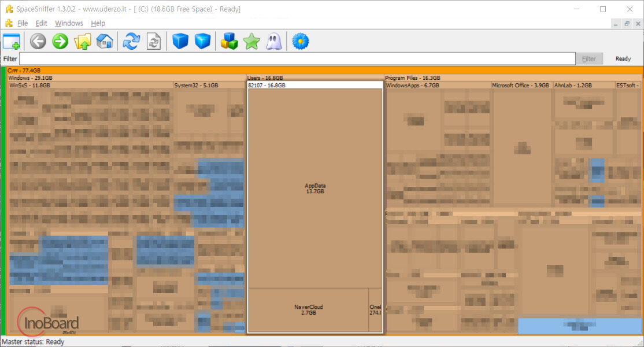Toggle the green star tagging icon
Viewport: 644px width, 347px height.
[x=251, y=42]
